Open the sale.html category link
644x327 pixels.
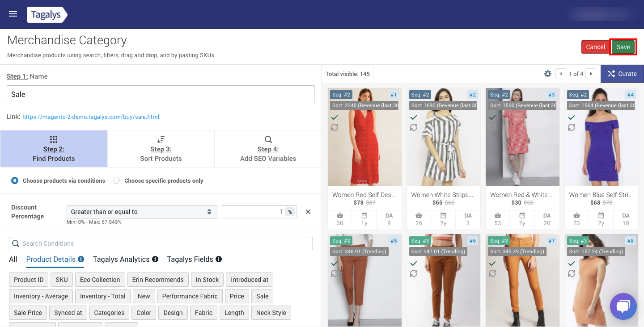pos(91,117)
